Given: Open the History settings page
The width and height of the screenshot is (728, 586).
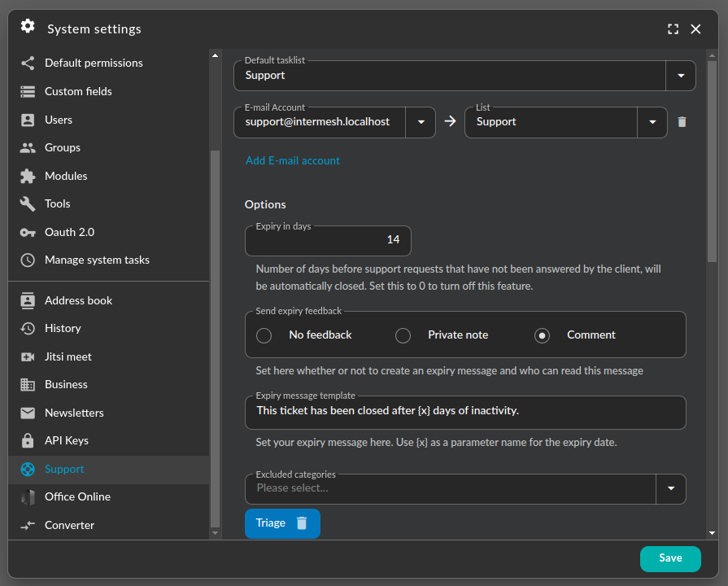Looking at the screenshot, I should pyautogui.click(x=109, y=329).
